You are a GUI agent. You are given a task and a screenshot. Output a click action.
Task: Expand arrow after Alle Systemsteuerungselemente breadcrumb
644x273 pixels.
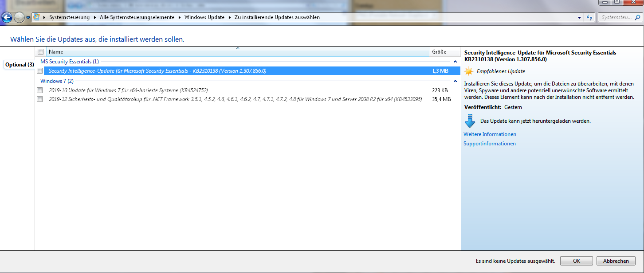point(180,17)
